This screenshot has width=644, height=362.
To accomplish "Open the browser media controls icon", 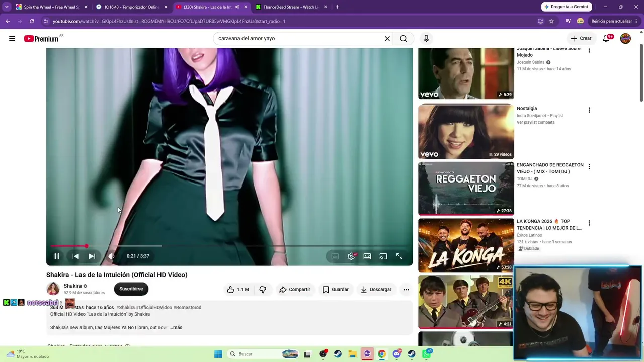I will click(x=568, y=21).
